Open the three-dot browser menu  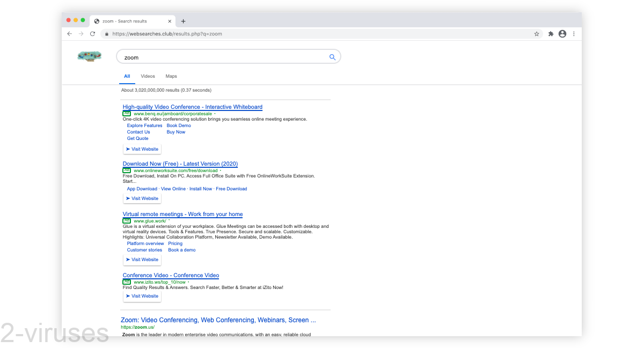(x=574, y=33)
